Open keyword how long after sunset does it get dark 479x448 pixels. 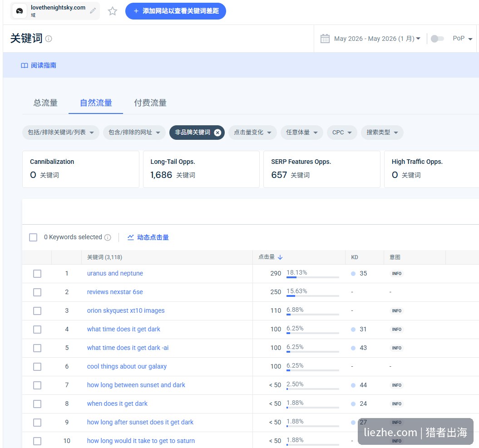(140, 423)
